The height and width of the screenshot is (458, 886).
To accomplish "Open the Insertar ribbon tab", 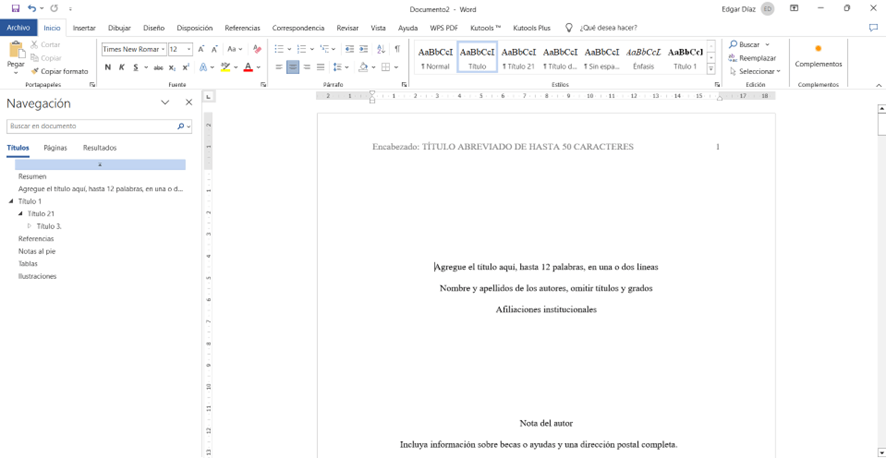I will click(x=84, y=28).
